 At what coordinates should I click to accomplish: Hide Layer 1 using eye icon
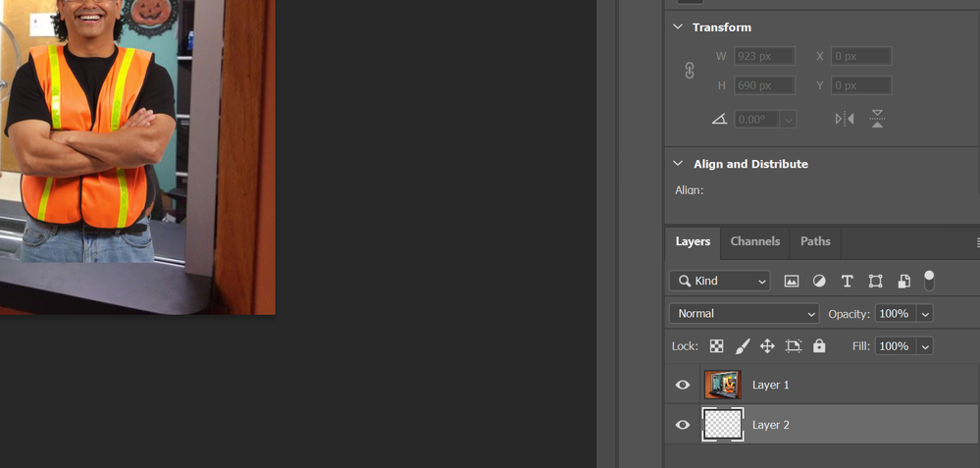pyautogui.click(x=683, y=386)
